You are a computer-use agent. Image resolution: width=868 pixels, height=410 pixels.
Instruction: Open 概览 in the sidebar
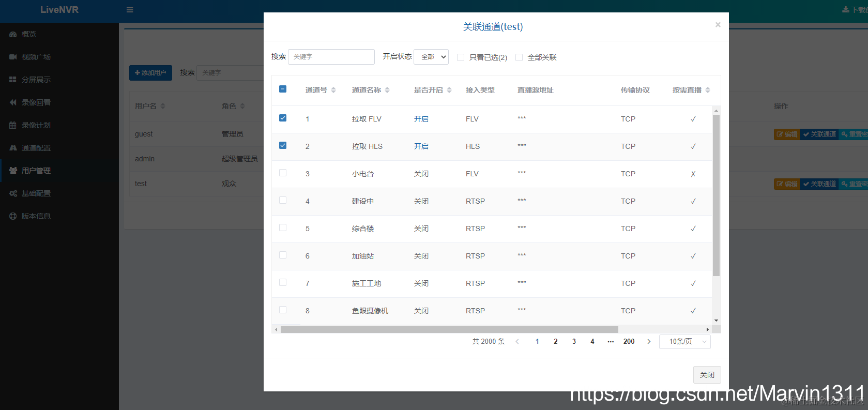pyautogui.click(x=29, y=34)
